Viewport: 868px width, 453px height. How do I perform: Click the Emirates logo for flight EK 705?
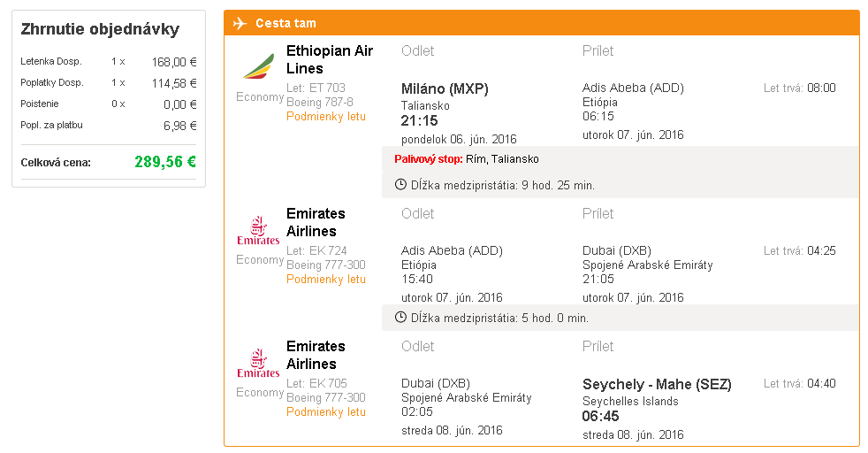coord(258,364)
